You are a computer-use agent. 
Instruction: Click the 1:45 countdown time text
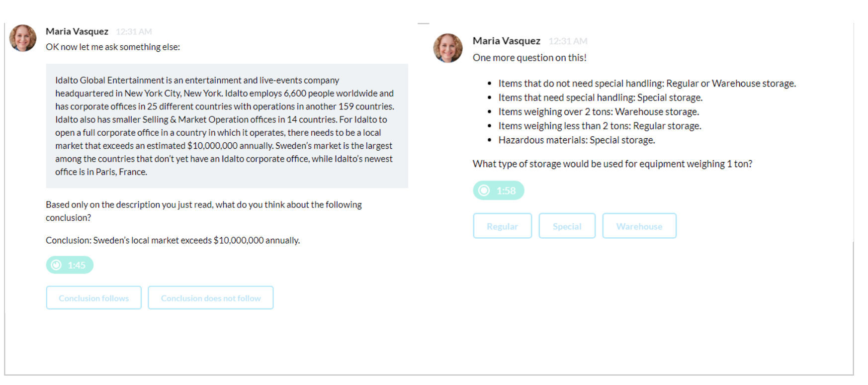coord(77,265)
